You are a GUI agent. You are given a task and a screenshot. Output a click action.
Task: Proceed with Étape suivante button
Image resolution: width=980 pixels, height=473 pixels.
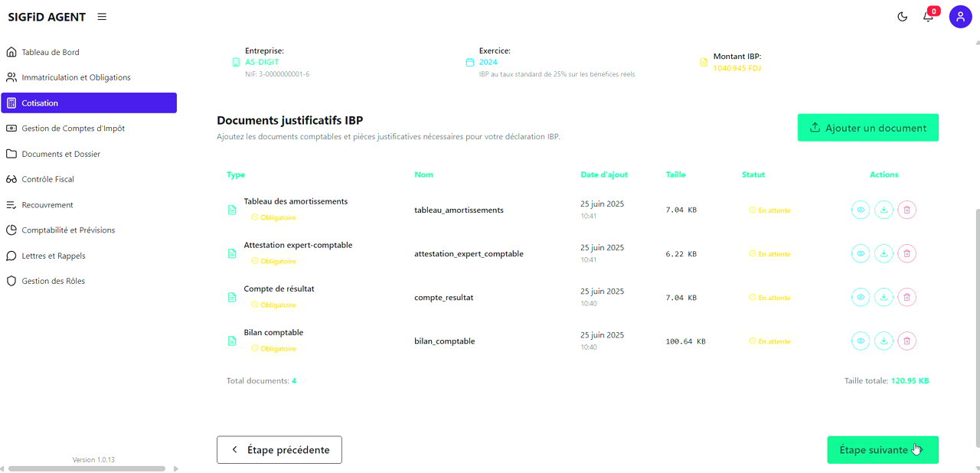click(x=882, y=450)
